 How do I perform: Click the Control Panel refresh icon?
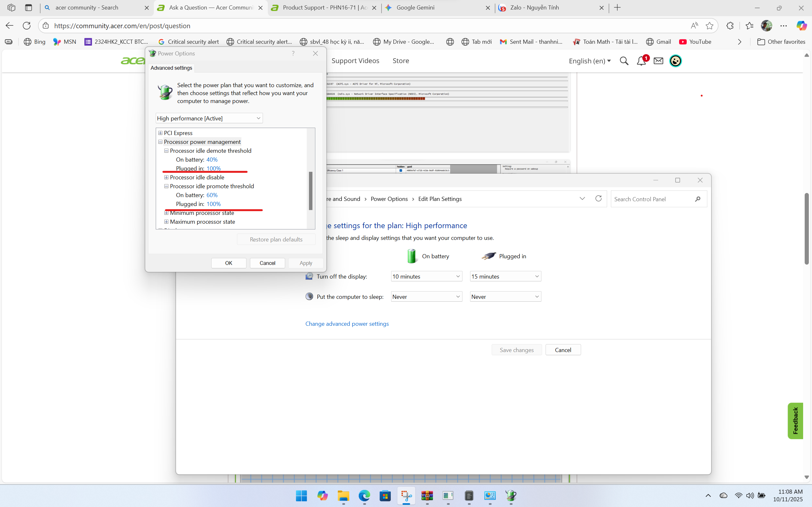tap(598, 198)
